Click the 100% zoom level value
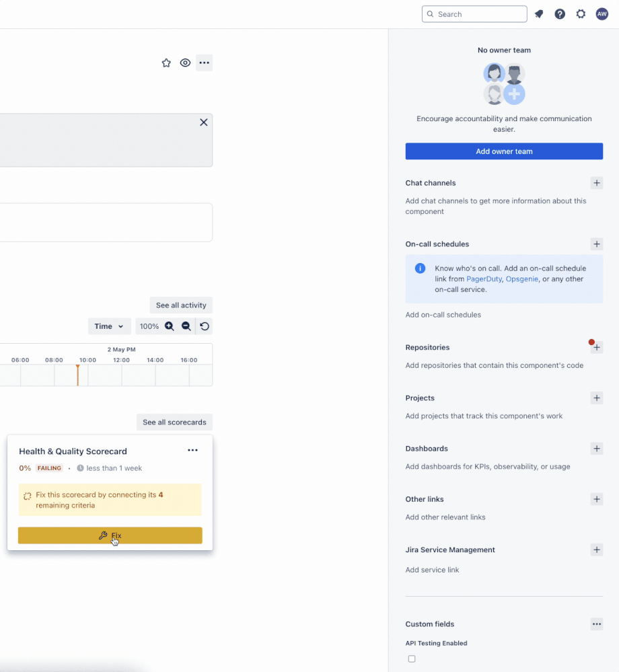Screen dimensions: 619x672 [x=149, y=326]
